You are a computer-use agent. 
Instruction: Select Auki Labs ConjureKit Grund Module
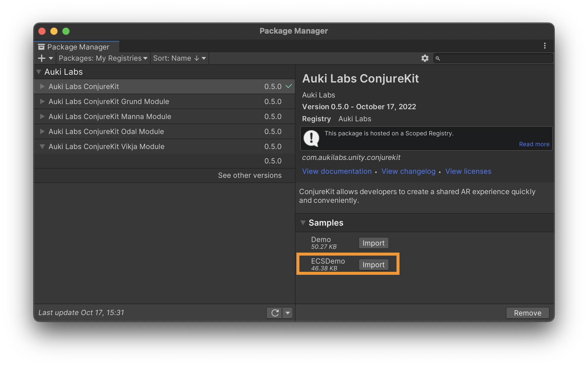(165, 101)
